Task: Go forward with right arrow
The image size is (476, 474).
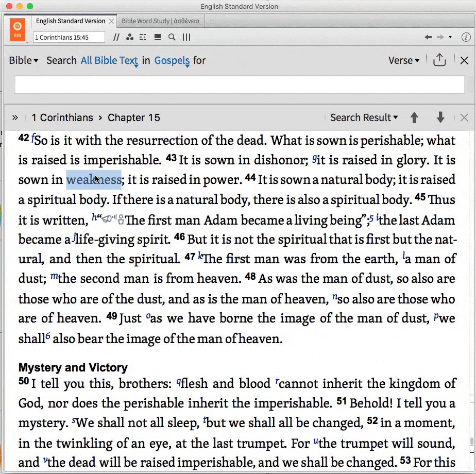Action: click(440, 37)
